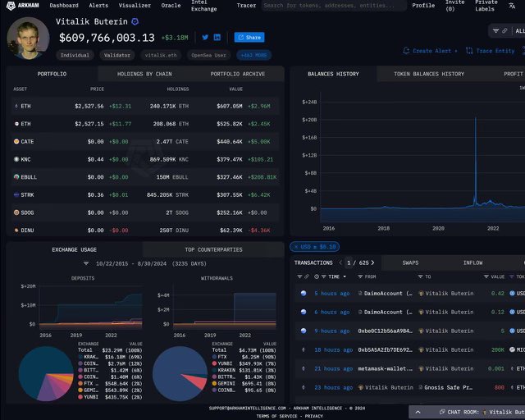The height and width of the screenshot is (420, 525).
Task: Switch to the Portfolio Archive tab
Action: pos(238,74)
